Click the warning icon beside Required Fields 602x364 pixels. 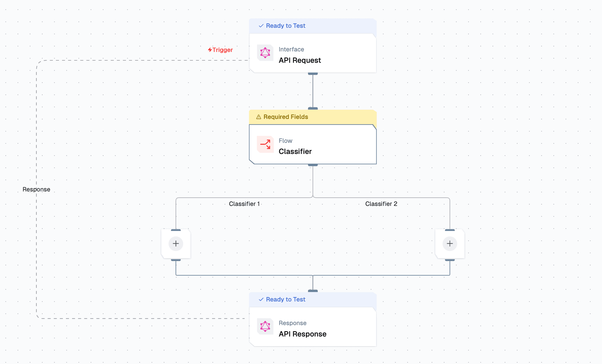point(258,117)
